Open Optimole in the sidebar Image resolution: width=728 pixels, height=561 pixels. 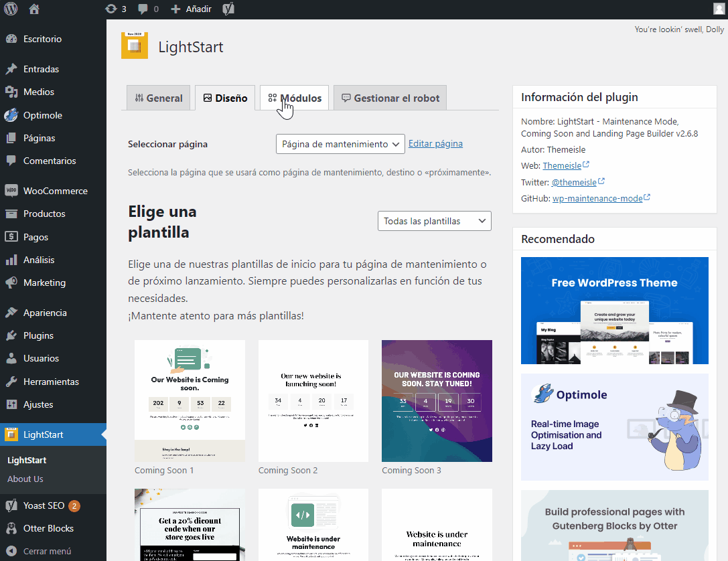(x=43, y=115)
